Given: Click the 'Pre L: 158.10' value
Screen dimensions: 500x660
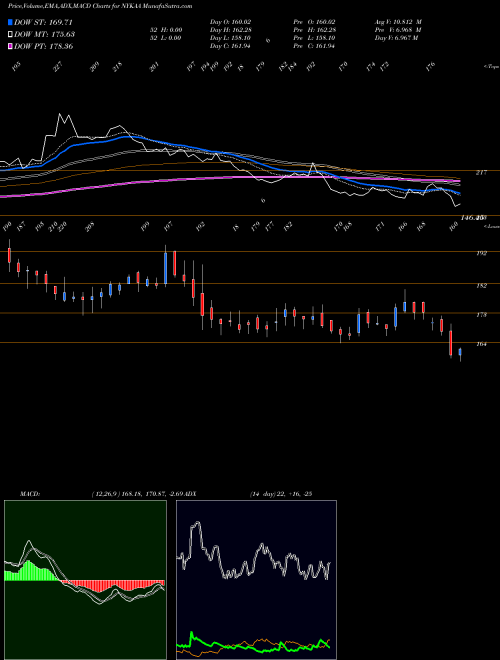Looking at the screenshot, I should [316, 38].
